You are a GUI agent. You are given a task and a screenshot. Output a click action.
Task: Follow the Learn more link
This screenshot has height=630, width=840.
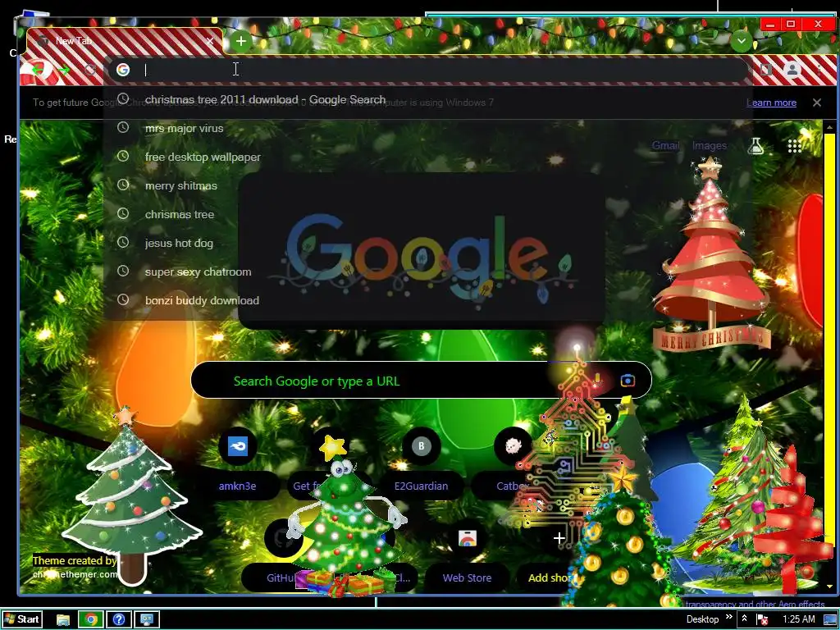click(x=771, y=103)
